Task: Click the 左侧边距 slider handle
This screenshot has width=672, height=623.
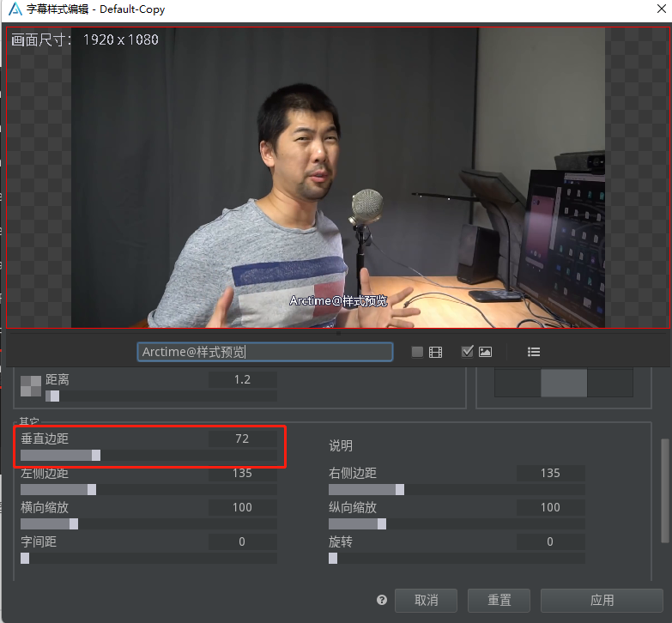Action: tap(92, 489)
